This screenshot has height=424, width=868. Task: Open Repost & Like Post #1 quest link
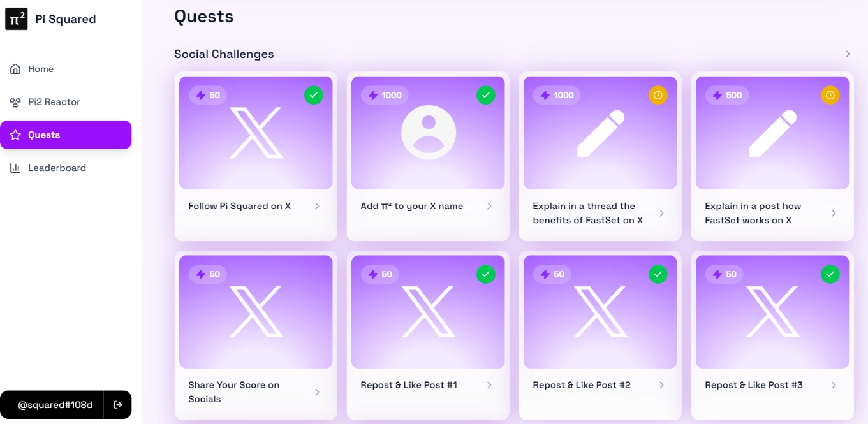[409, 385]
